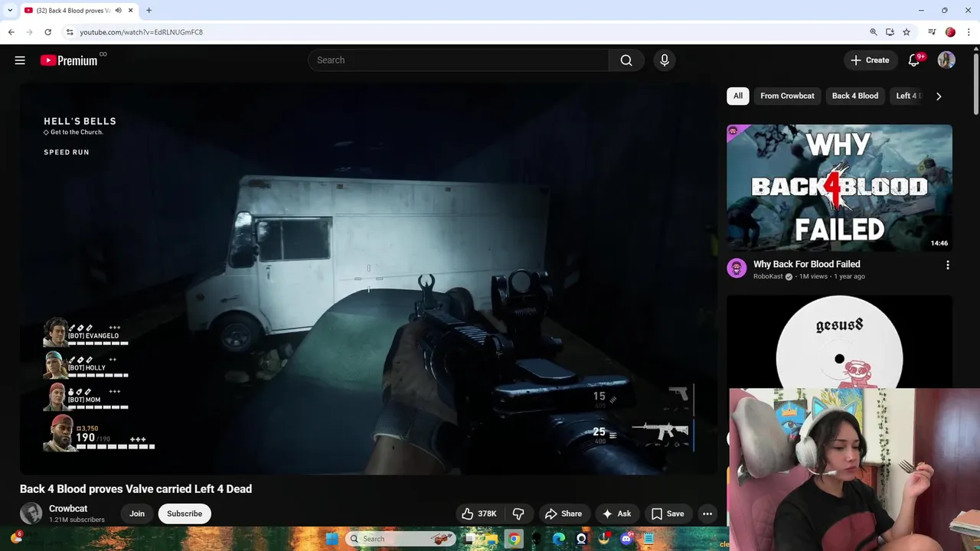Image resolution: width=980 pixels, height=551 pixels.
Task: Click the taskbar Search box
Action: coord(400,539)
